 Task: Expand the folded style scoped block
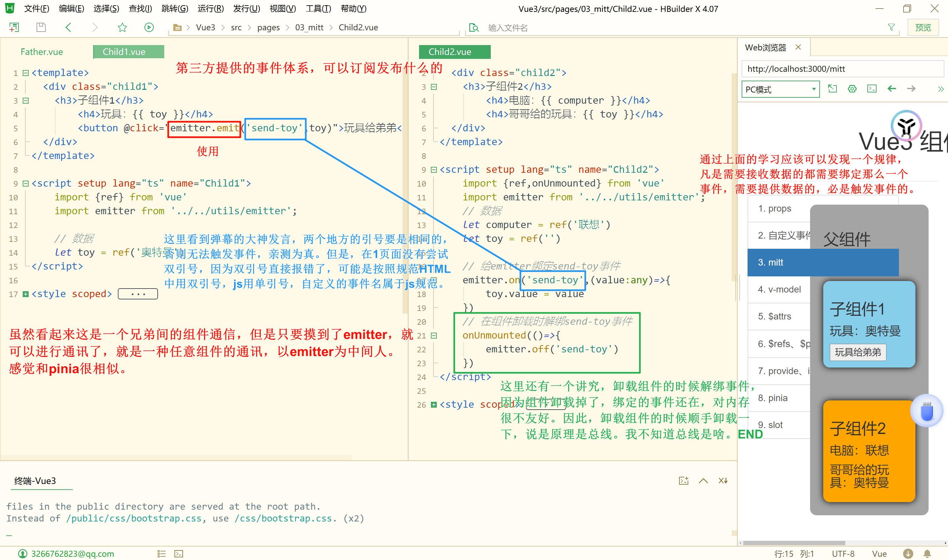point(26,294)
